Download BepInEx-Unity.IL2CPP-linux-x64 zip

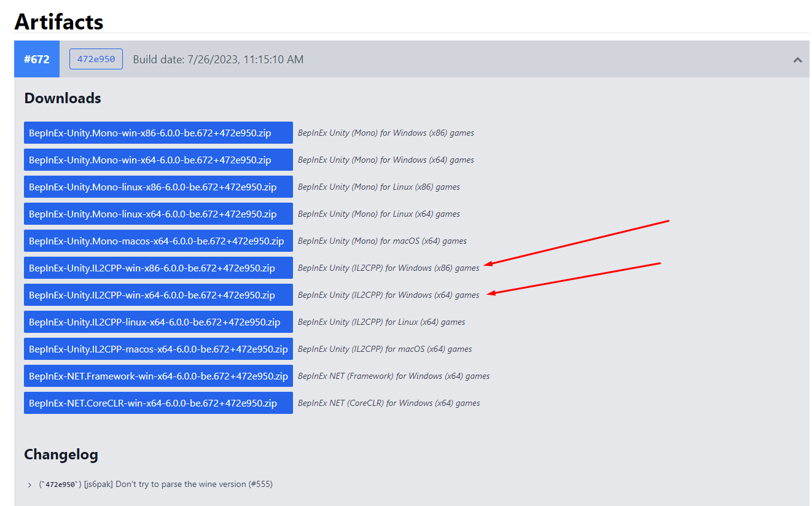pyautogui.click(x=158, y=322)
